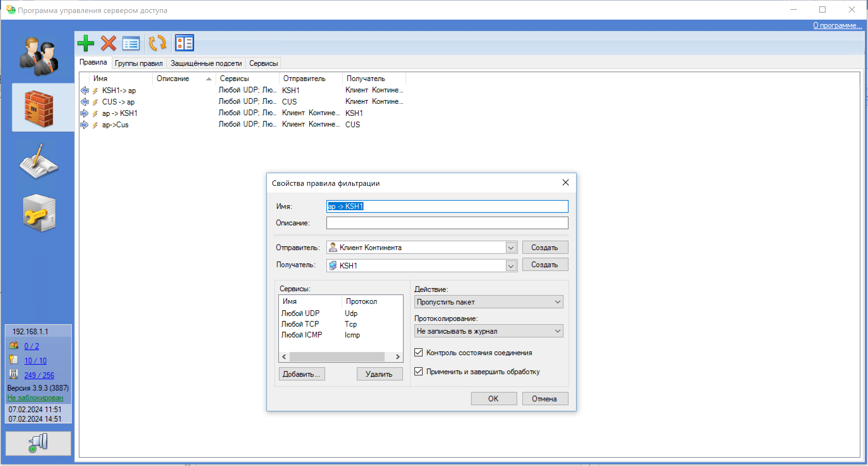Switch to 'Группы правил' tab
The image size is (868, 466).
point(138,63)
